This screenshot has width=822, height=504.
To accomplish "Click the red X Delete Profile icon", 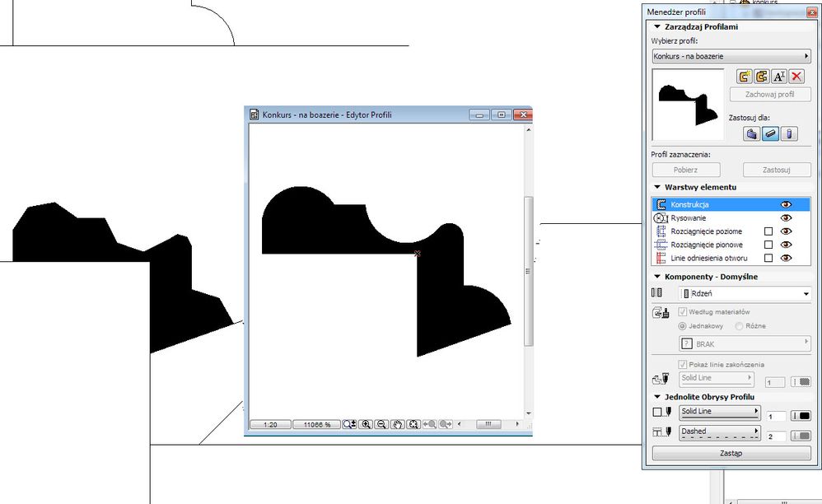I will point(796,77).
